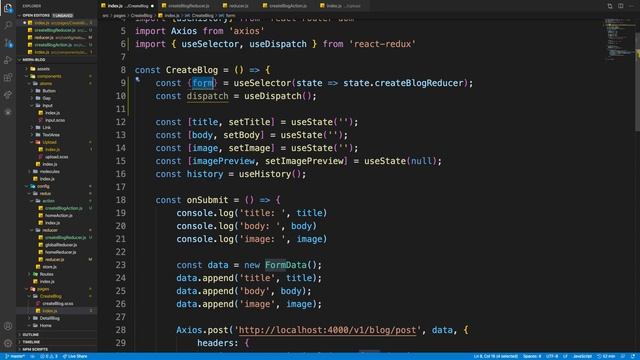Screen dimensions: 640x360
Task: Open createBlog.scss in the CreateBlog folder
Action: (58, 304)
